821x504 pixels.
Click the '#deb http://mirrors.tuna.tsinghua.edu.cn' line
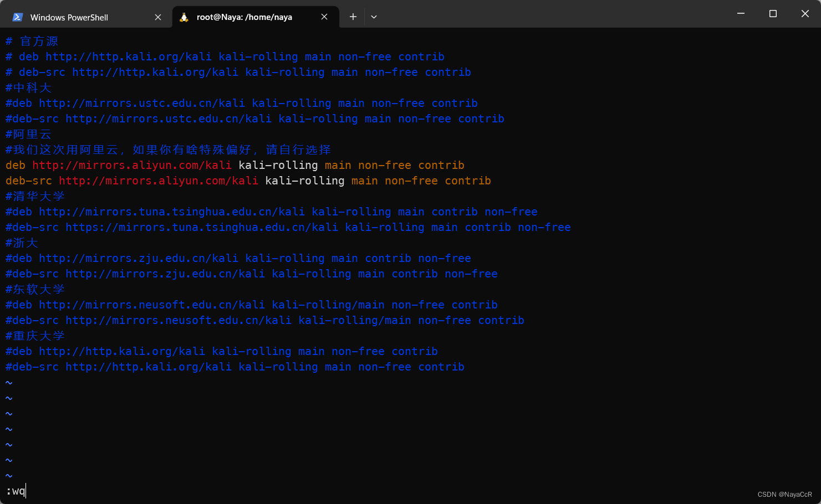272,212
